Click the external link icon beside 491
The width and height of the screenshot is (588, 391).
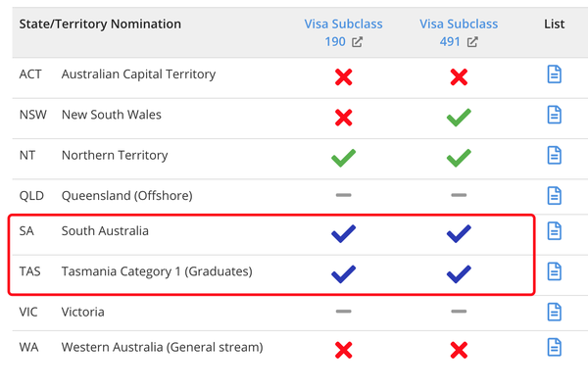coord(472,41)
